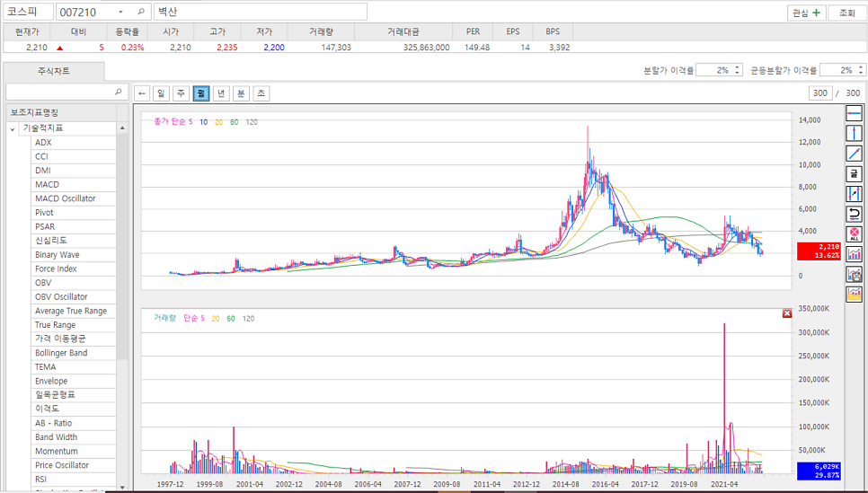Click the undo last drawing icon
The image size is (868, 493).
[x=854, y=214]
